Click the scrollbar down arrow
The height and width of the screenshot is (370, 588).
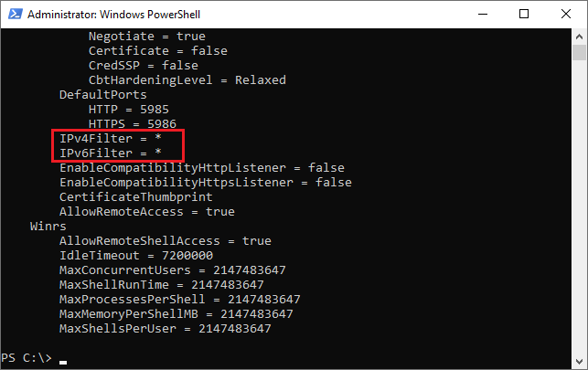click(x=579, y=362)
